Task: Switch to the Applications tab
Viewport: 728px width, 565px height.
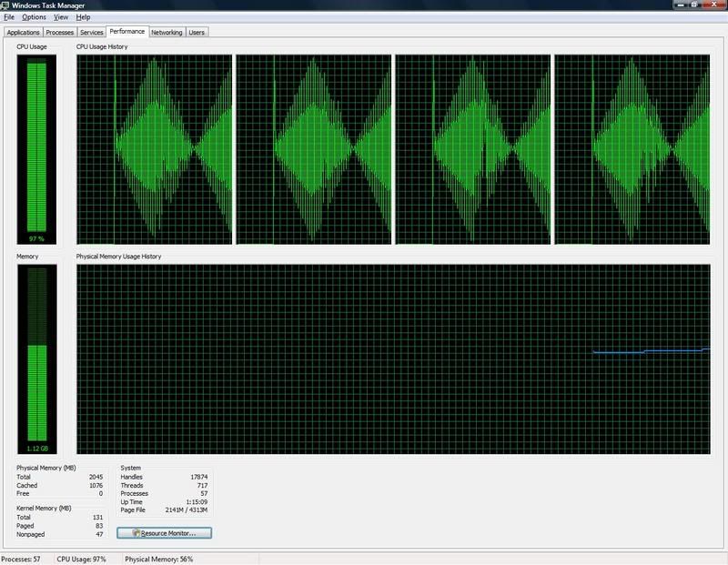Action: (23, 33)
